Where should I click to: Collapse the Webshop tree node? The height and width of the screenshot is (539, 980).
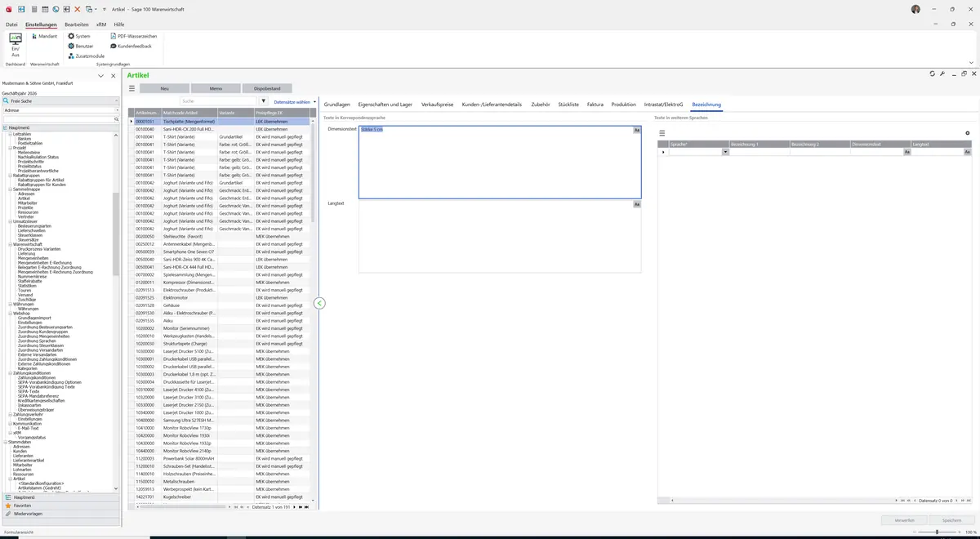[10, 313]
